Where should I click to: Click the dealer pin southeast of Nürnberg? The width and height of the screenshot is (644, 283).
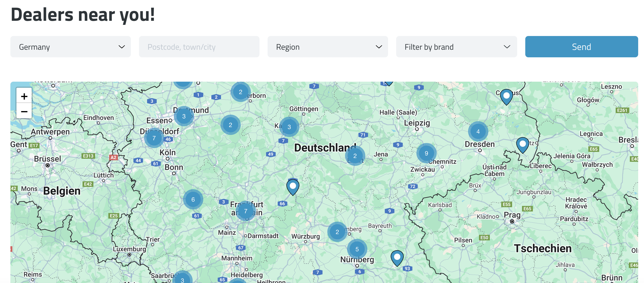click(397, 258)
